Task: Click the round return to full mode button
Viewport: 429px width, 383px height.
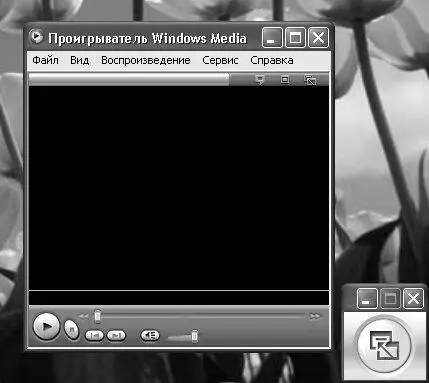Action: 384,345
